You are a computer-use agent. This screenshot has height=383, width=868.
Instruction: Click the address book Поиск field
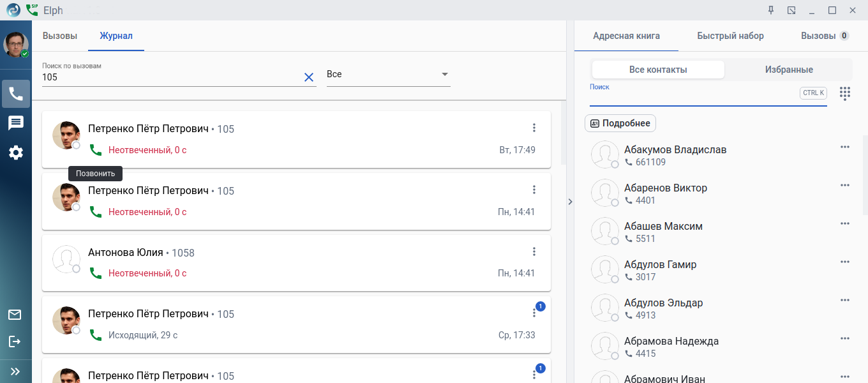[x=692, y=97]
